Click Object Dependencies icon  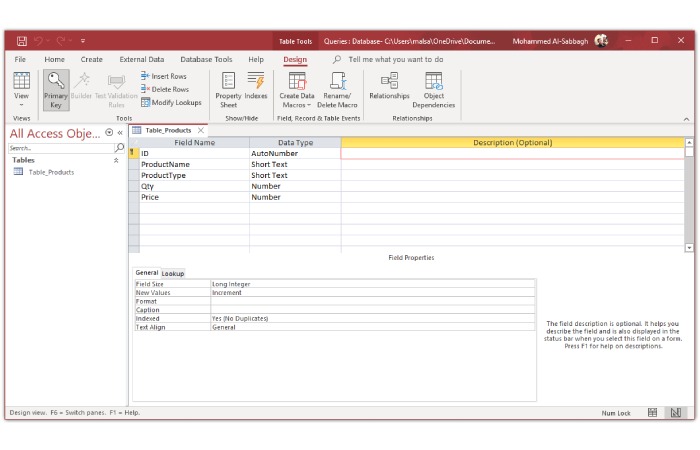pyautogui.click(x=433, y=81)
